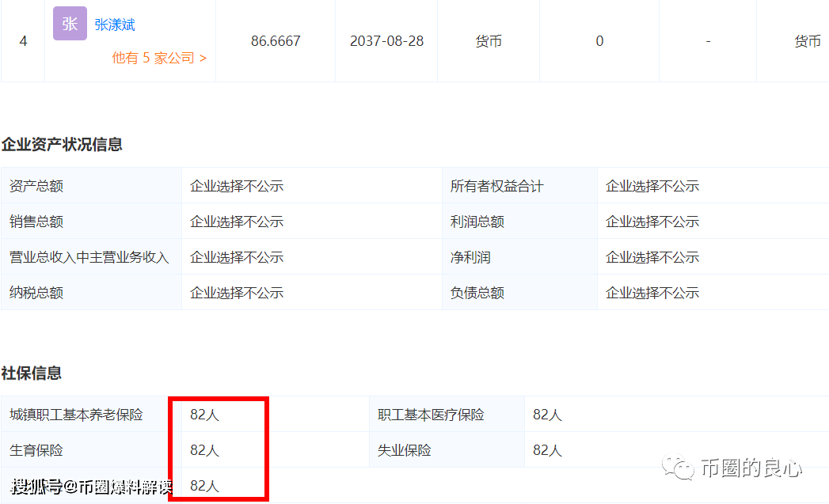Click 资产总额 row label
The width and height of the screenshot is (829, 504).
click(x=35, y=185)
